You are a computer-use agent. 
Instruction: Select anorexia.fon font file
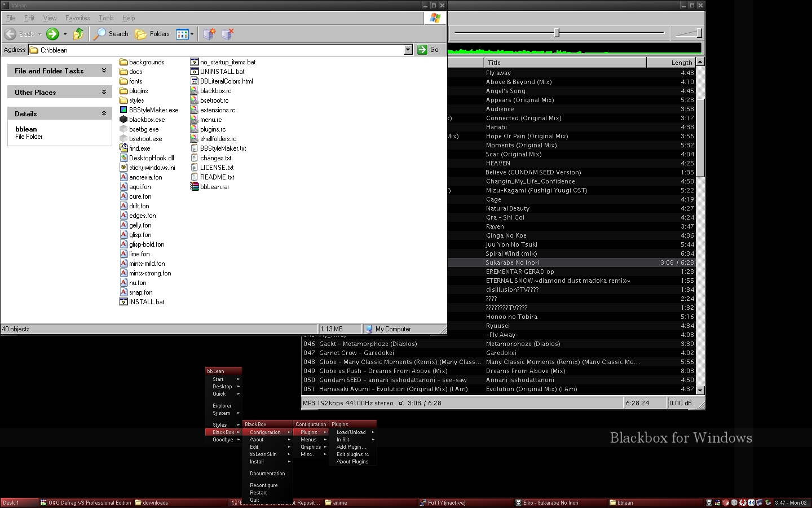(x=141, y=177)
